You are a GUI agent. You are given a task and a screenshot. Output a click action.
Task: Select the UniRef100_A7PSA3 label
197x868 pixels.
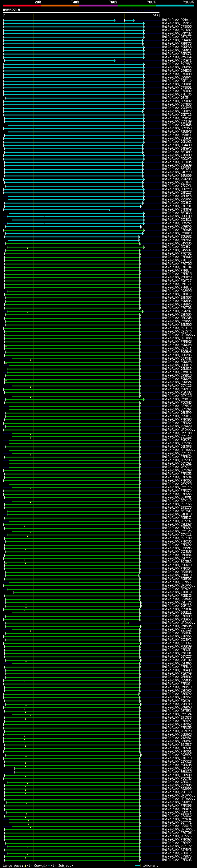[177, 860]
